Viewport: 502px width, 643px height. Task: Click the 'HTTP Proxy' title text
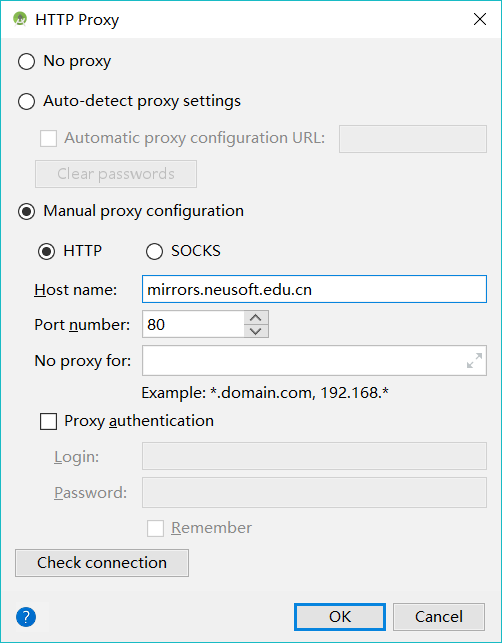[x=77, y=20]
